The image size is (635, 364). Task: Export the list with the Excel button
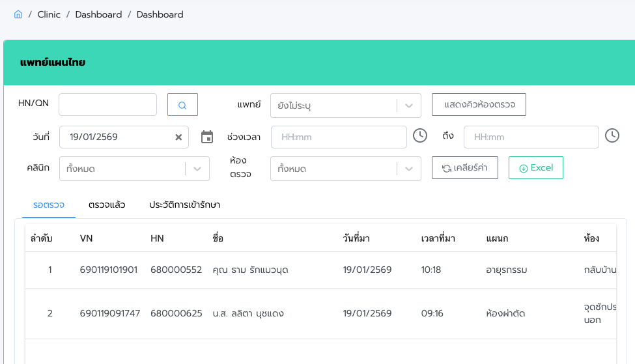[535, 168]
